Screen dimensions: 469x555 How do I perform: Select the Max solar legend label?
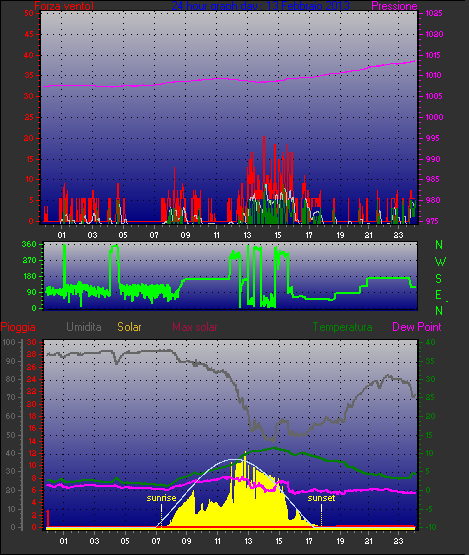pos(195,327)
